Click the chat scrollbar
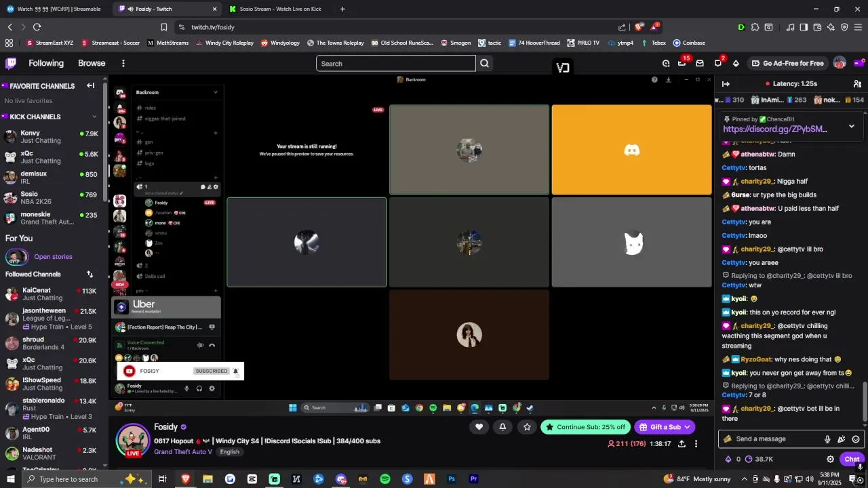The width and height of the screenshot is (868, 488). [864, 400]
